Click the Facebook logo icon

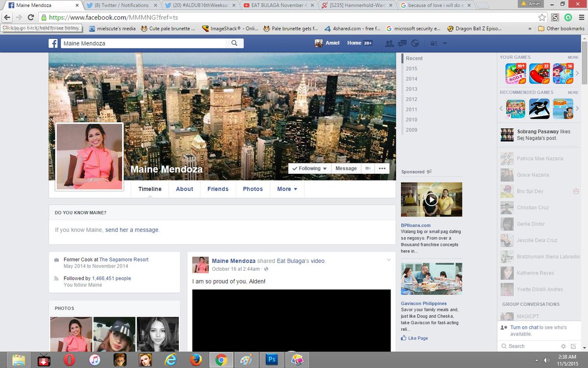pos(53,43)
